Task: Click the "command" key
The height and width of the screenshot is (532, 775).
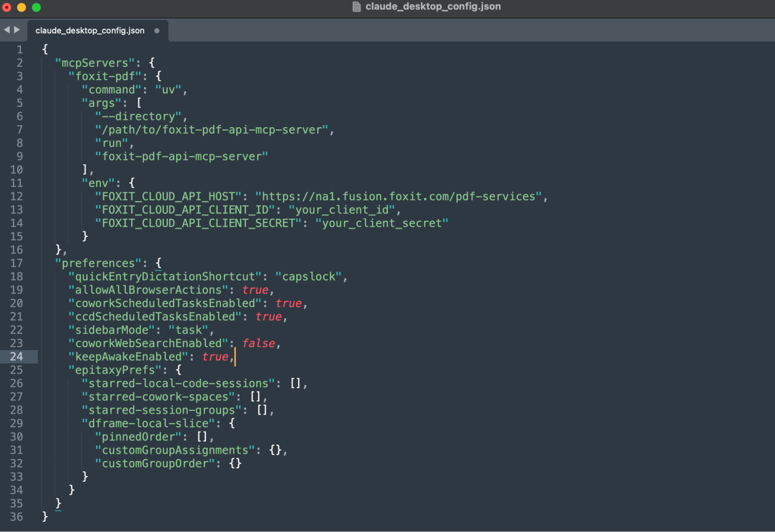Action: coord(112,90)
